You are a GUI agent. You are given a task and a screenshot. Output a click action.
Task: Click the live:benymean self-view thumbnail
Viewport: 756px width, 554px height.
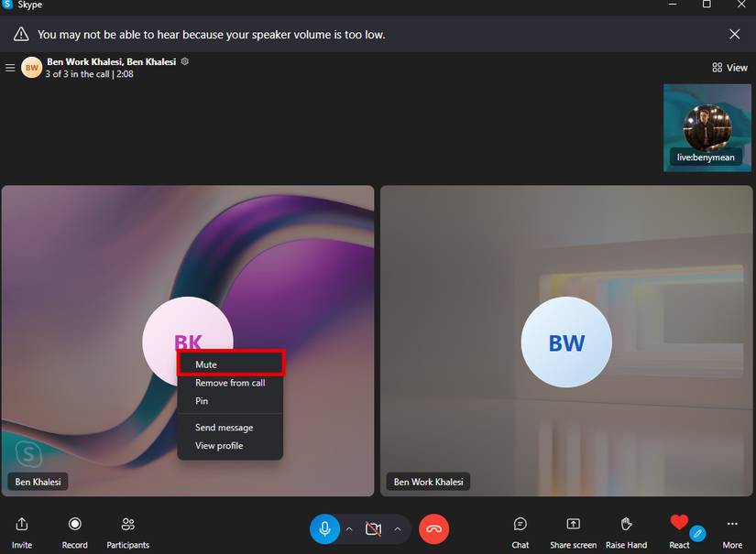click(x=707, y=128)
